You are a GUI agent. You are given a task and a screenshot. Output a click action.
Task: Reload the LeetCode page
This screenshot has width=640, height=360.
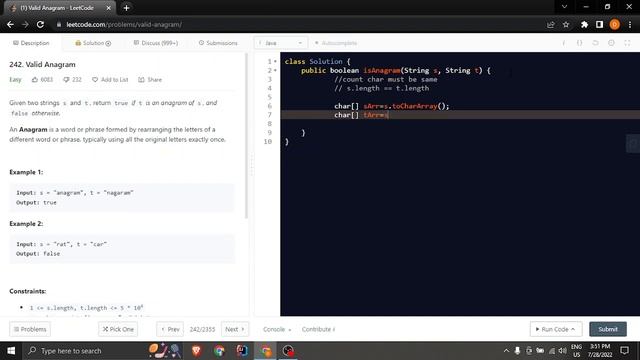tap(40, 24)
